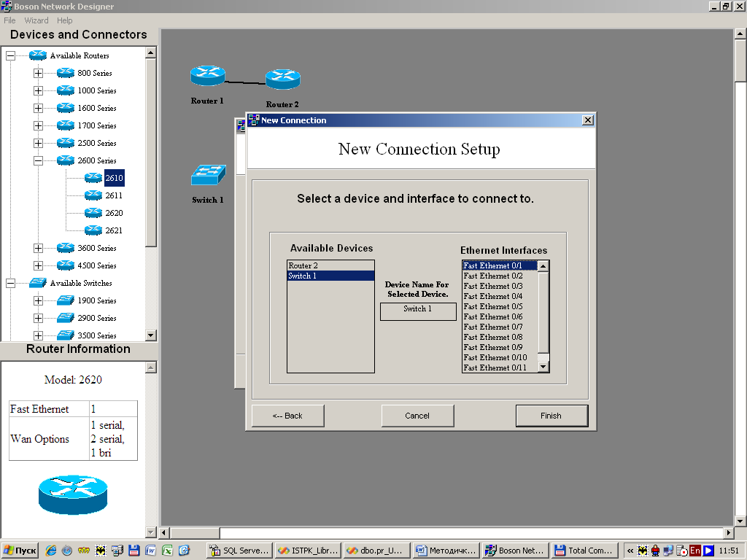Select Fast Ethernet 0/1 interface
The height and width of the screenshot is (560, 747).
pyautogui.click(x=500, y=265)
